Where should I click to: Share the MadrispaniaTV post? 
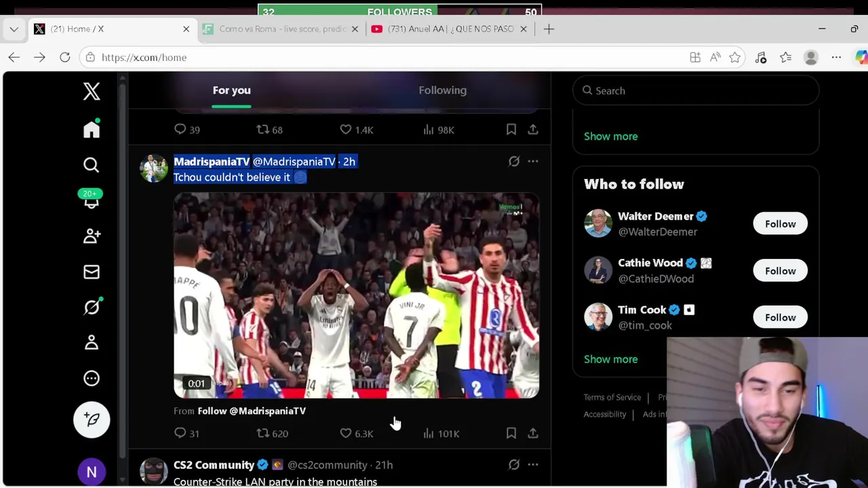tap(533, 433)
